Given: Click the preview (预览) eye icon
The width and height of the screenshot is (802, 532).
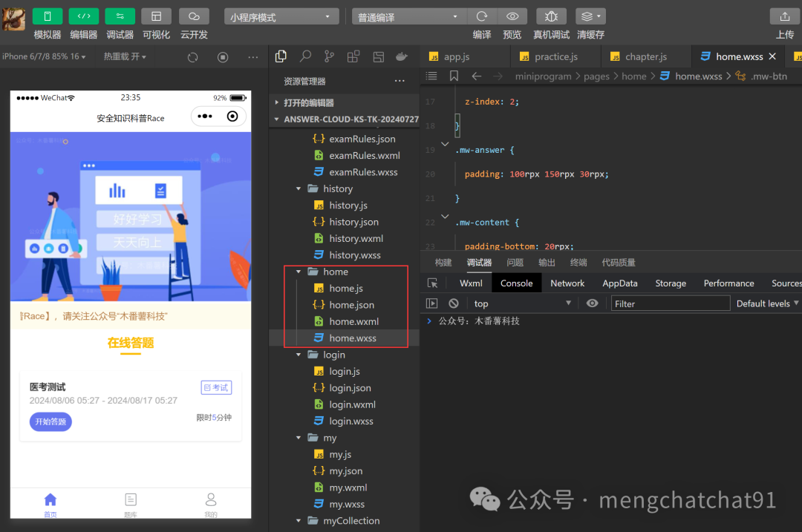Looking at the screenshot, I should (512, 16).
